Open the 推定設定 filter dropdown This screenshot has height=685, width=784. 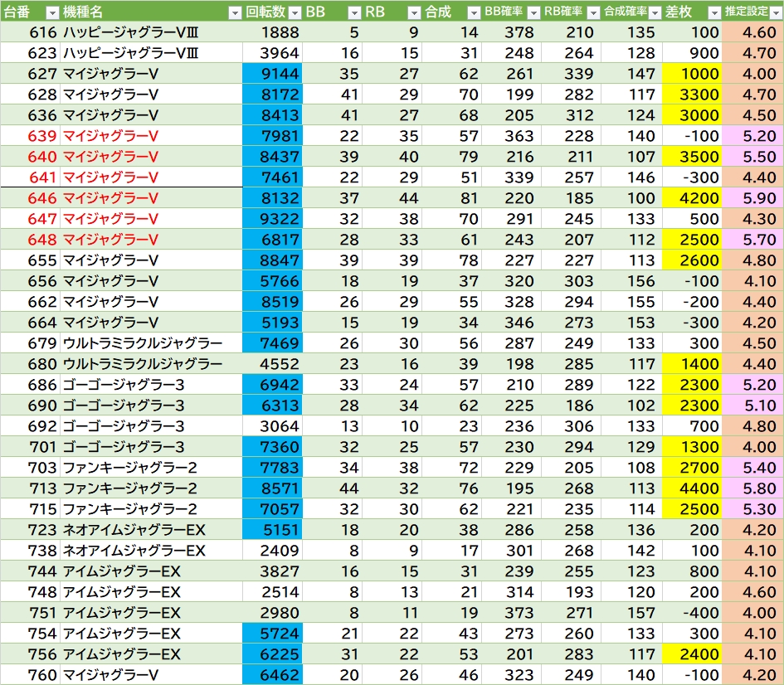point(775,12)
